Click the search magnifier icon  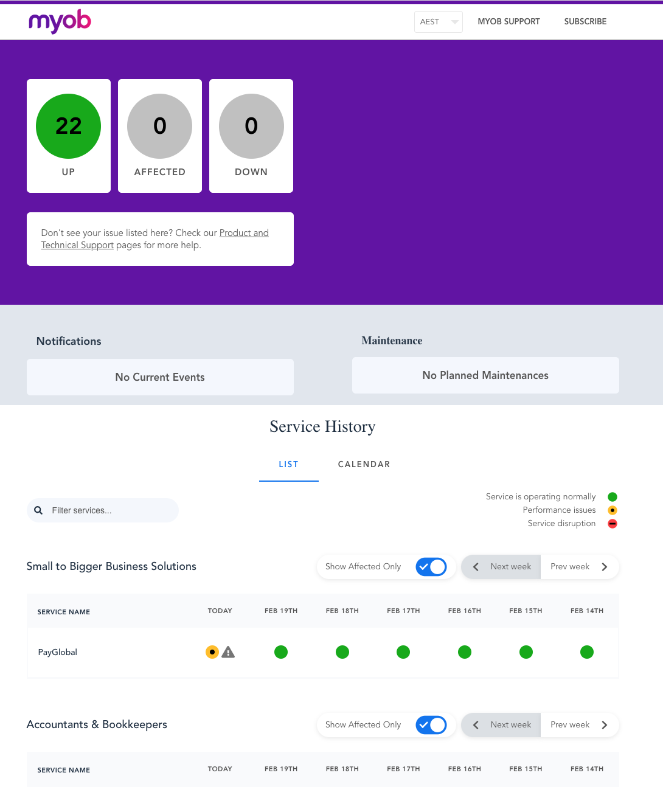click(x=38, y=510)
